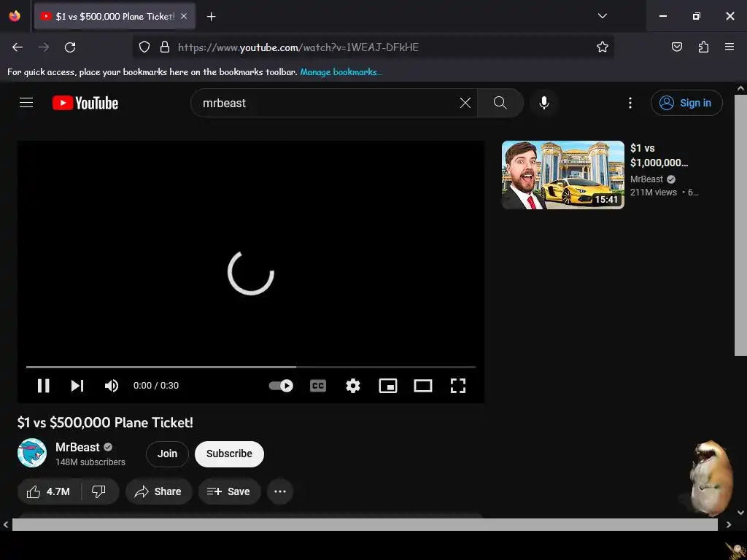747x560 pixels.
Task: Open the MrBeast channel name link
Action: [77, 447]
